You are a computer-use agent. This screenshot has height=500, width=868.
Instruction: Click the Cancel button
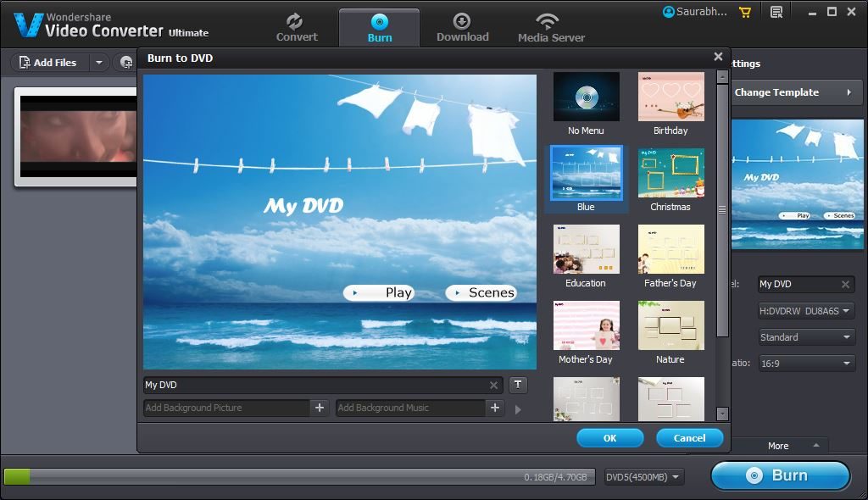(689, 438)
